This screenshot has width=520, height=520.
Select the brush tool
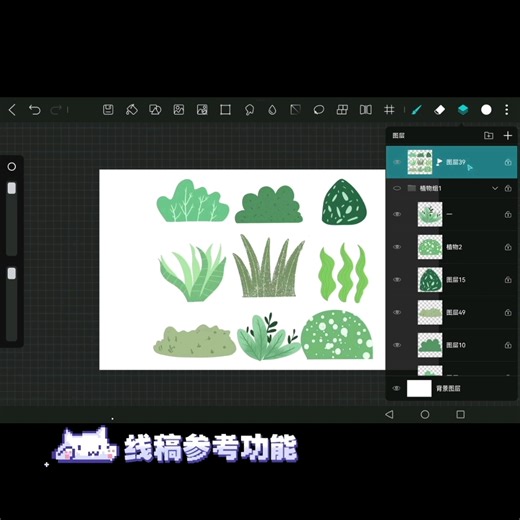tap(416, 110)
